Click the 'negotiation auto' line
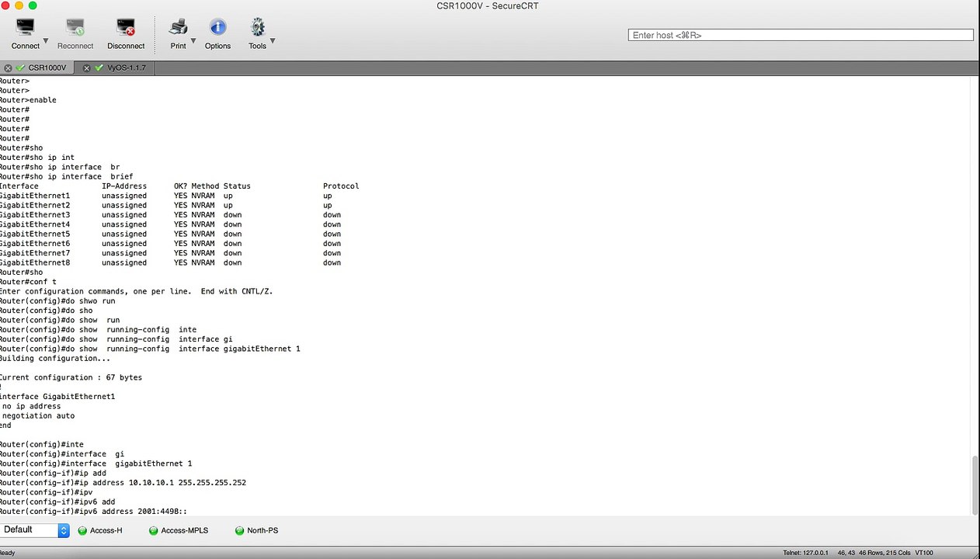This screenshot has width=980, height=559. [x=39, y=416]
